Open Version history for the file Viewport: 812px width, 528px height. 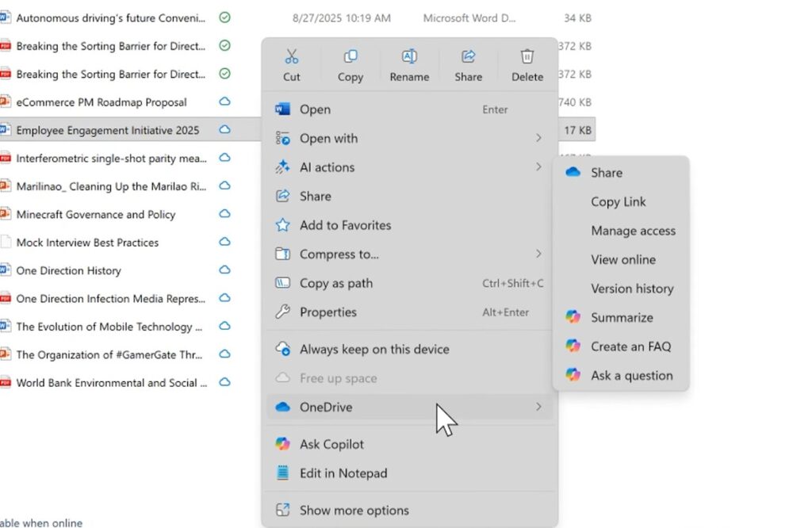tap(632, 289)
